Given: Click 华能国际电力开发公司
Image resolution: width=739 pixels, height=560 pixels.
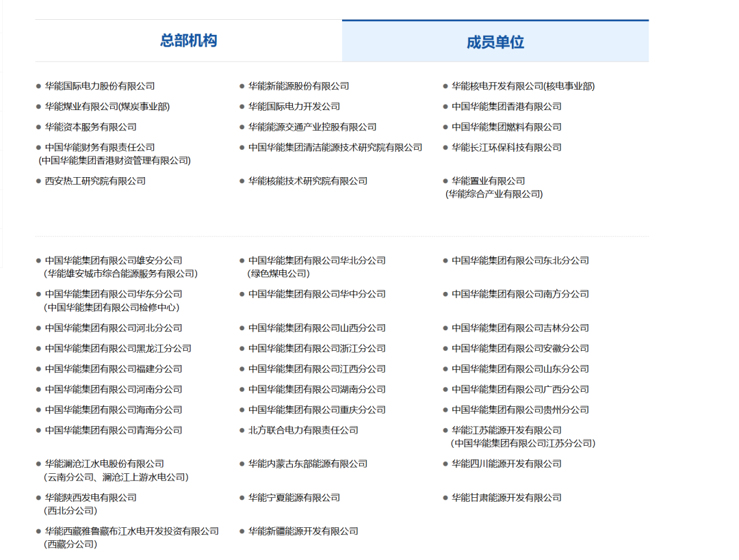Looking at the screenshot, I should [x=294, y=107].
